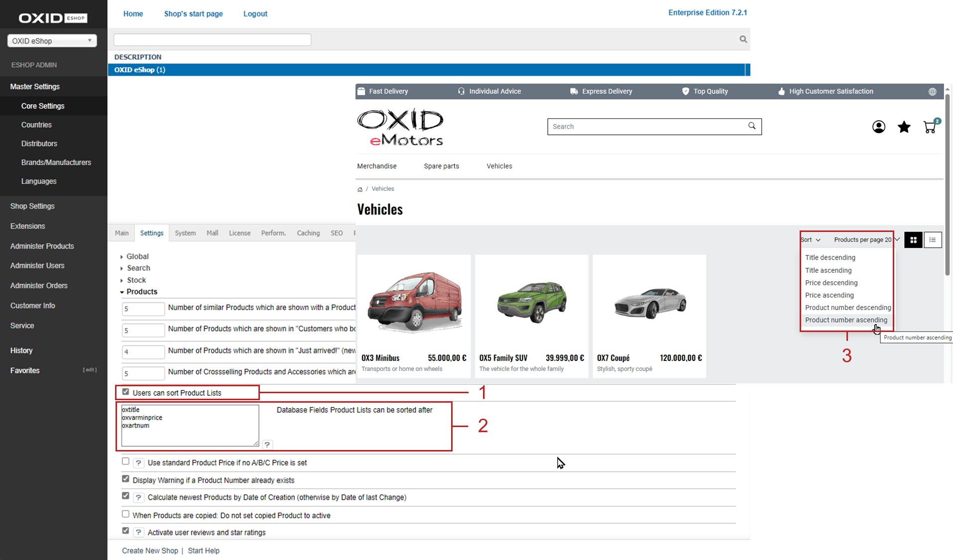Viewport: 953px width, 560px height.
Task: Click the home icon in breadcrumb
Action: (360, 189)
